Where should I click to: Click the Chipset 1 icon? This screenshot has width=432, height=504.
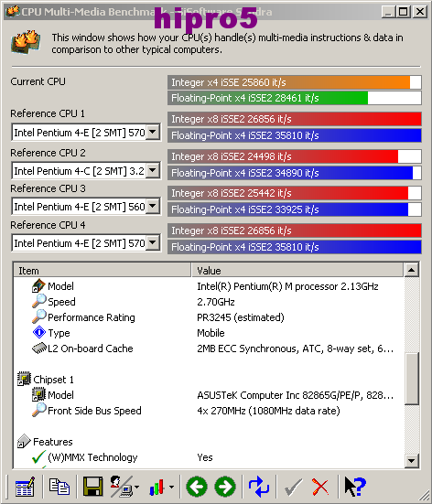[24, 379]
